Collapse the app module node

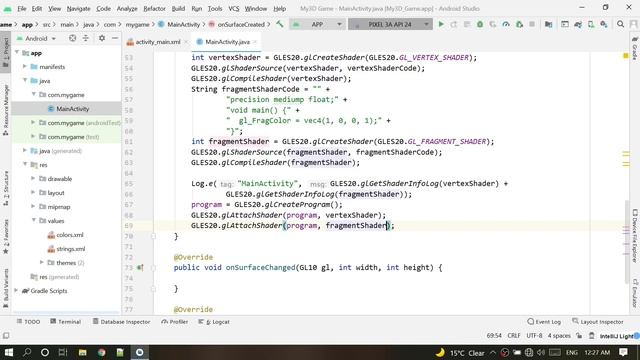[x=17, y=53]
